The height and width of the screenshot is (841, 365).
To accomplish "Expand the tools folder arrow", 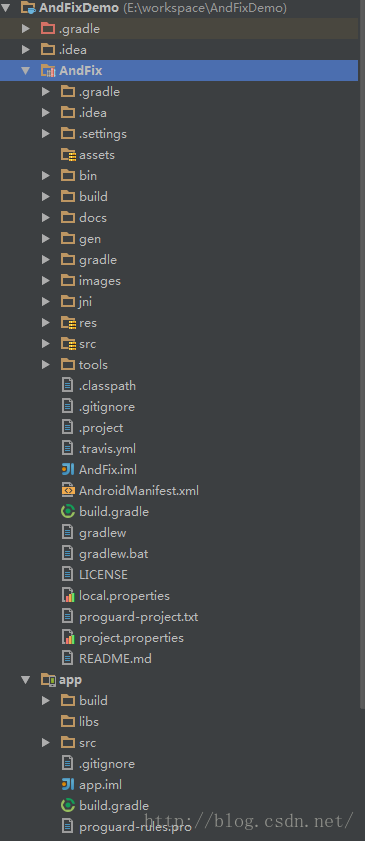I will pyautogui.click(x=46, y=365).
